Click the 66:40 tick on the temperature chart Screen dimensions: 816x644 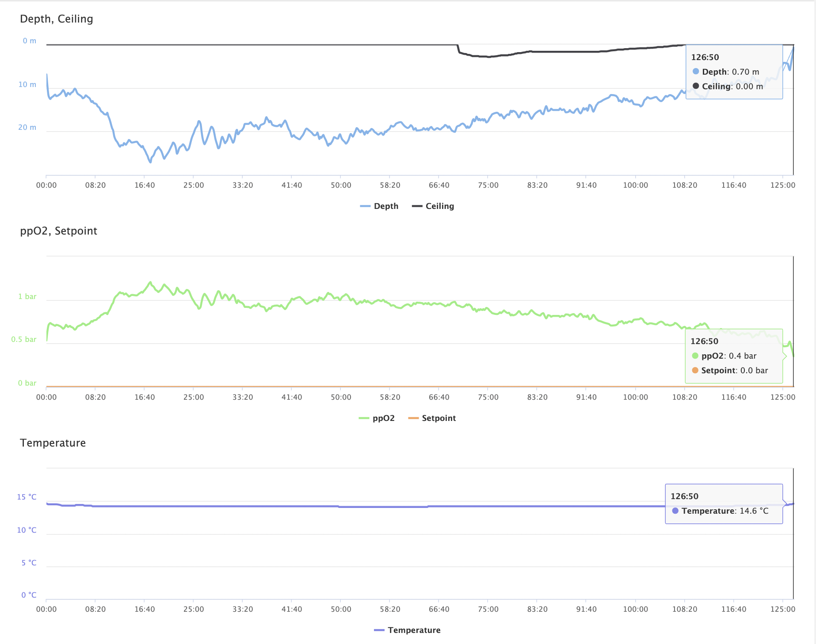click(439, 609)
